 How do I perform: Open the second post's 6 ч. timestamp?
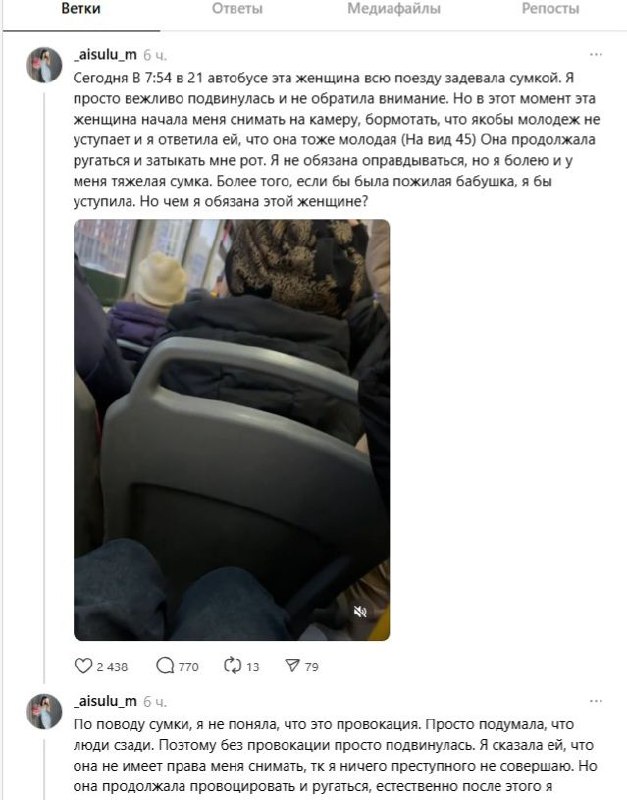click(x=155, y=702)
